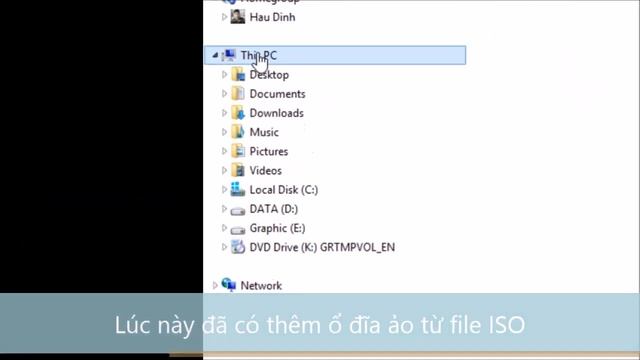Viewport: 640px width, 360px height.
Task: Open 'DVD Drive (K:) GRTMPVOL_EN' label
Action: pos(322,247)
